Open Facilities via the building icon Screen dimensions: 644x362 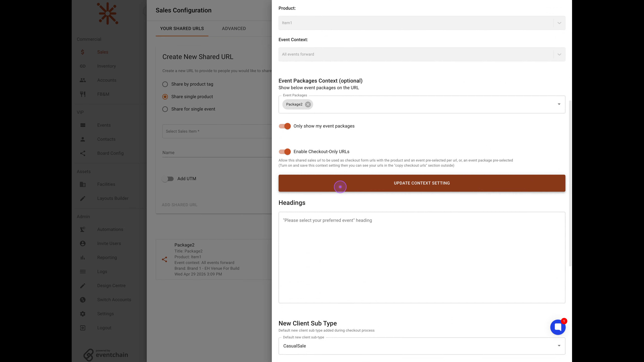coord(83,184)
